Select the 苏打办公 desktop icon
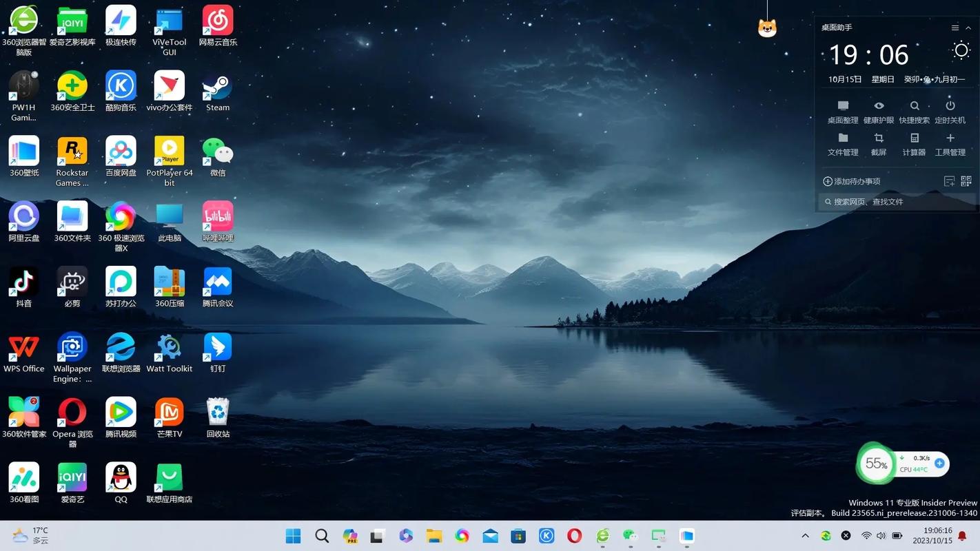The image size is (980, 551). pos(121,288)
